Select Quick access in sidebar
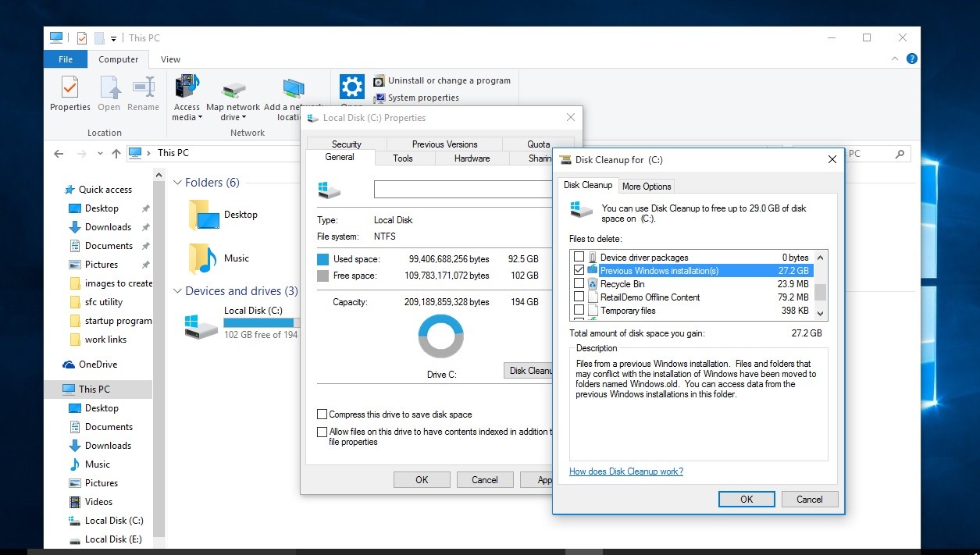Screen dimensions: 980x555 [x=98, y=190]
